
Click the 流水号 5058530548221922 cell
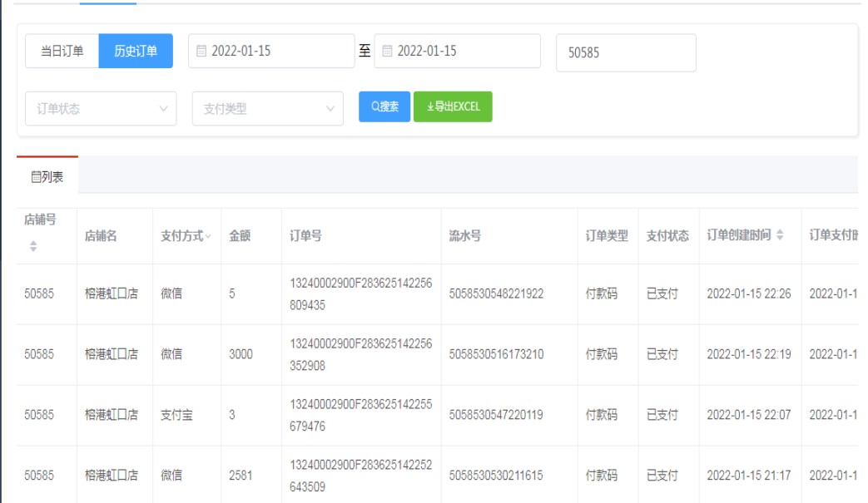496,293
